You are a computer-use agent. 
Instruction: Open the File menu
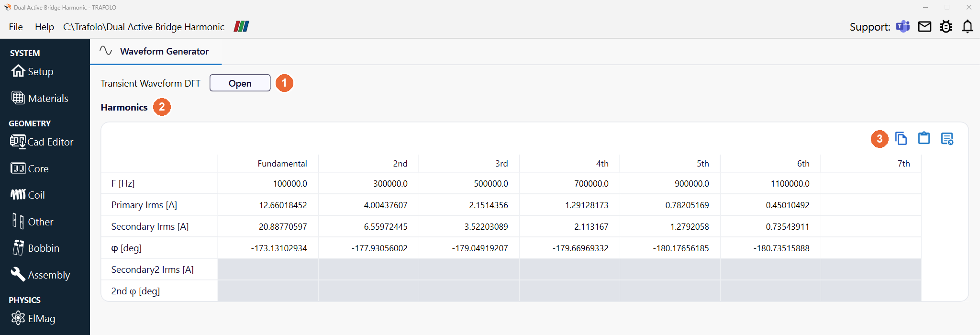[x=16, y=27]
